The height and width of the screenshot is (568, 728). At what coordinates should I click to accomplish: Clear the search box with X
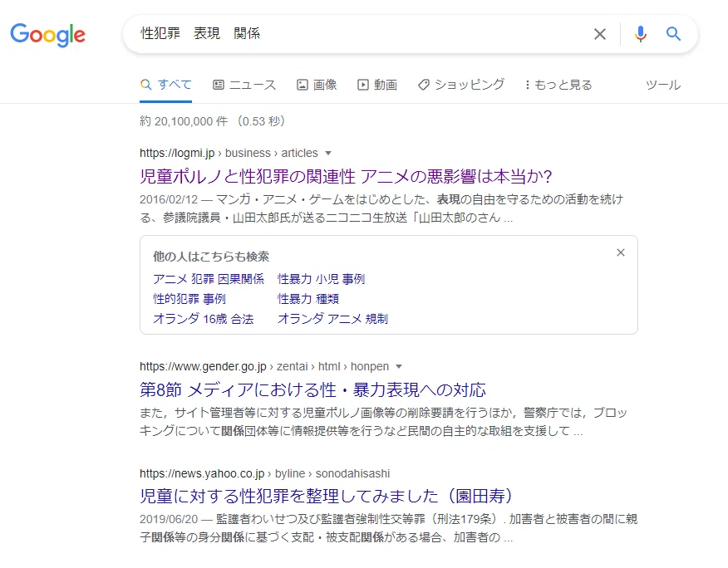point(600,34)
